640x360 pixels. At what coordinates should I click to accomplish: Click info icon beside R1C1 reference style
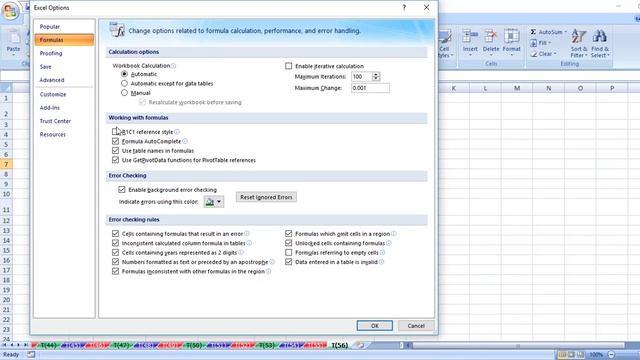[x=177, y=132]
